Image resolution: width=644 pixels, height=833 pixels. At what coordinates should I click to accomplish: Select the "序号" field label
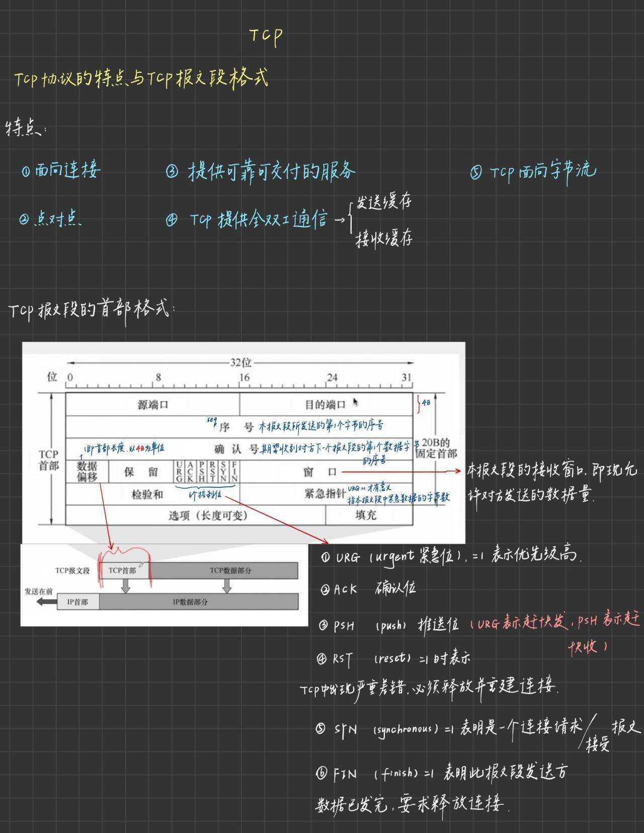pos(236,427)
